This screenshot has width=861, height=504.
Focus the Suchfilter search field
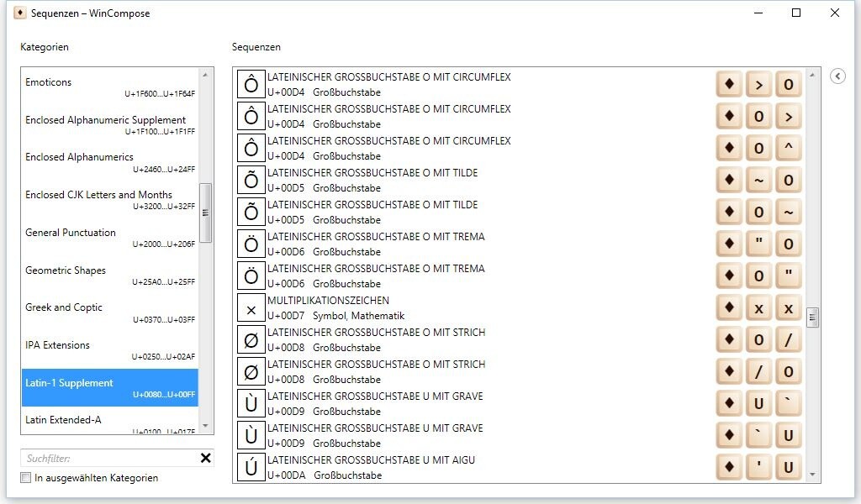[110, 458]
